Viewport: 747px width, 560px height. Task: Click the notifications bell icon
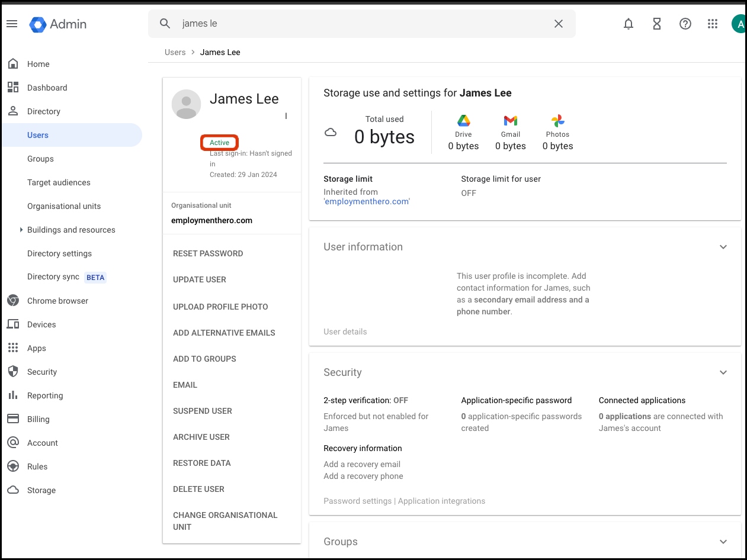pyautogui.click(x=629, y=24)
